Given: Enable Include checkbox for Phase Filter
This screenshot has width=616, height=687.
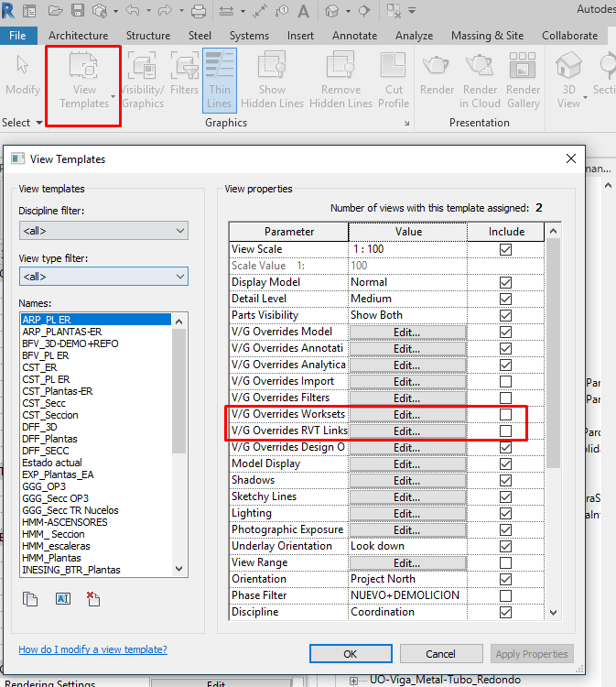Looking at the screenshot, I should click(x=505, y=595).
